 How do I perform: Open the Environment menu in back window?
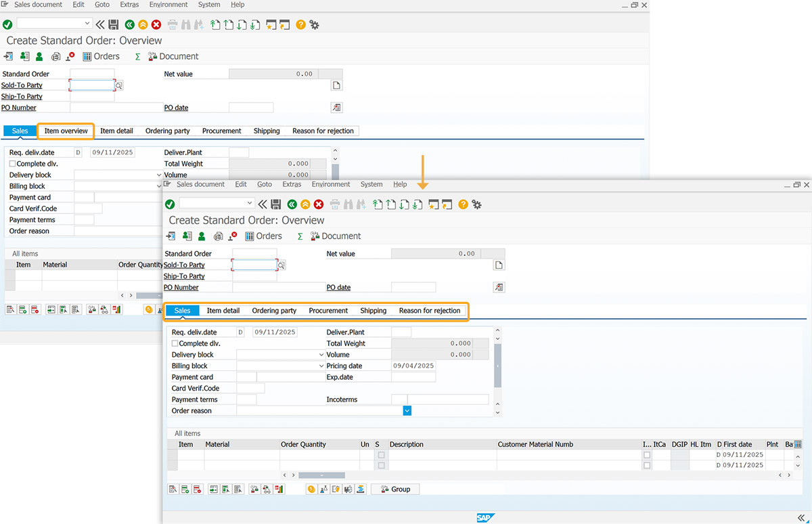169,5
